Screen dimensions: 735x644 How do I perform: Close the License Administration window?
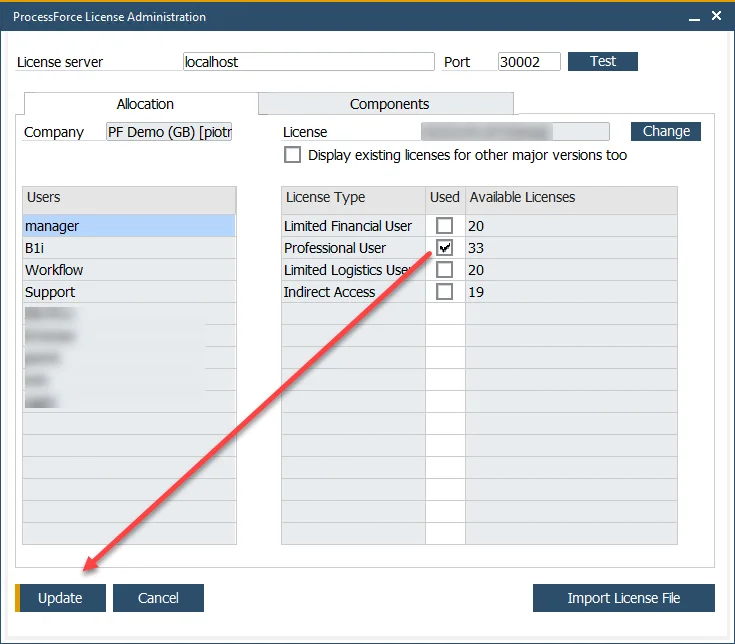[x=716, y=16]
